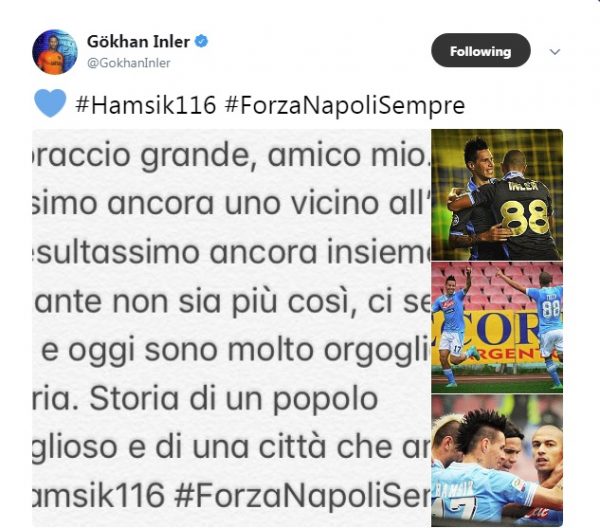The width and height of the screenshot is (600, 528).
Task: Open the bottom light-blue team celebration photo
Action: 497,461
